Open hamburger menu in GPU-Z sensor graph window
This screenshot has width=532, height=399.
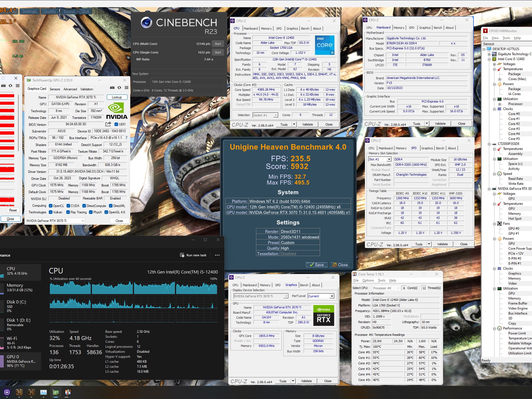[18, 85]
